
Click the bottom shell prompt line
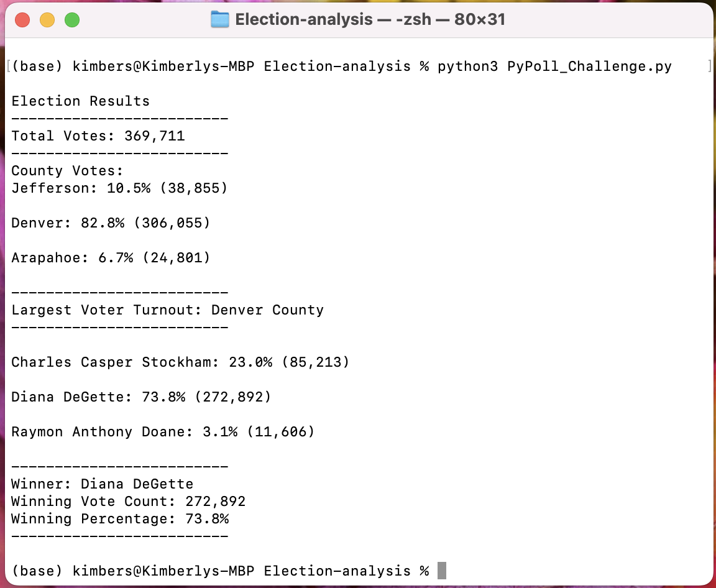(x=221, y=571)
